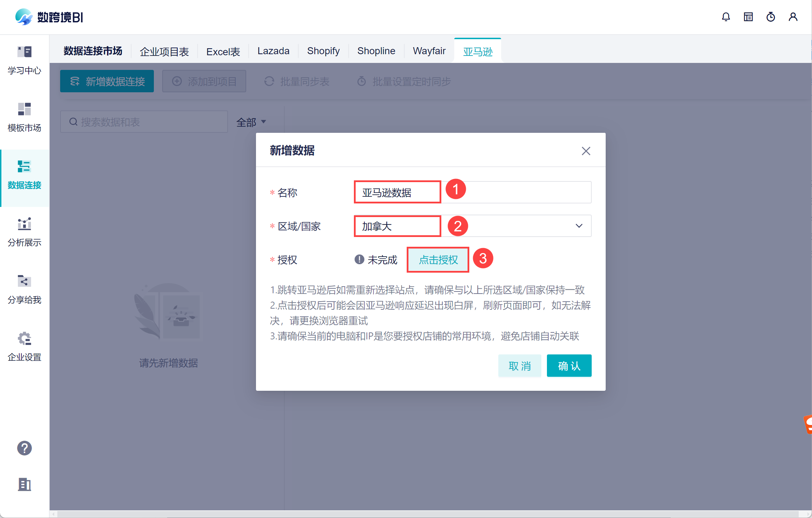
Task: Click 点击授权 button
Action: click(438, 260)
